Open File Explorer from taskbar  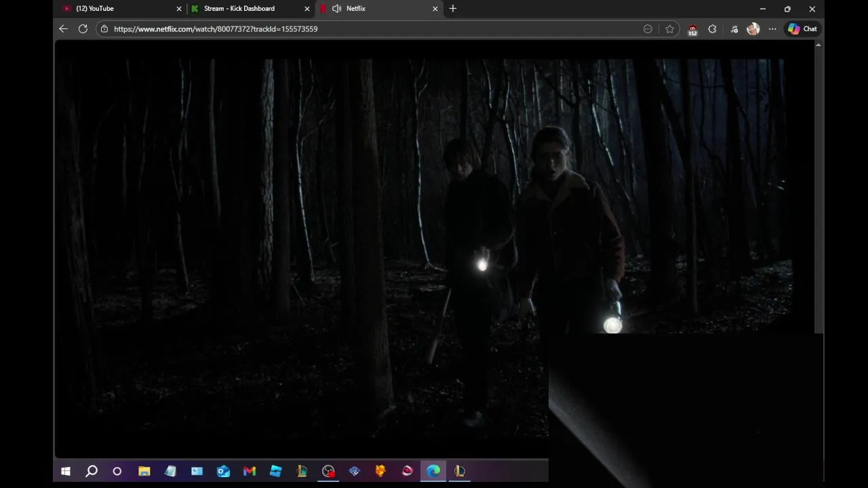point(144,471)
